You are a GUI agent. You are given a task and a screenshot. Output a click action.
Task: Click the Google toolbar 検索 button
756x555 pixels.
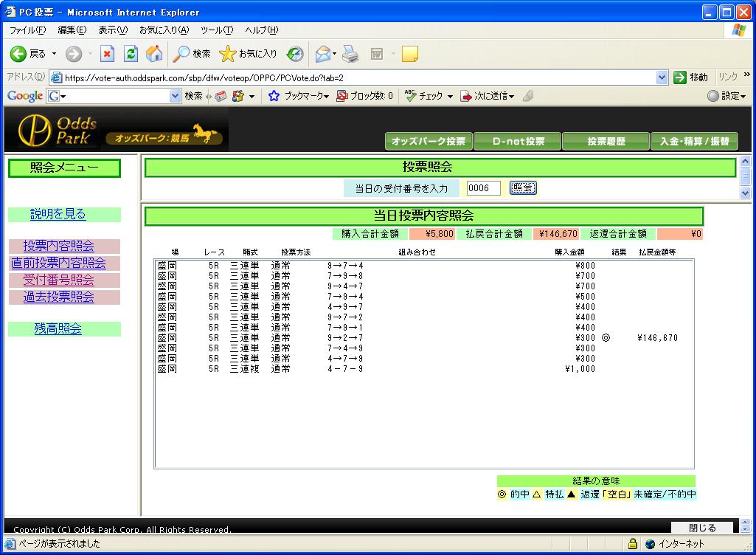(x=193, y=96)
